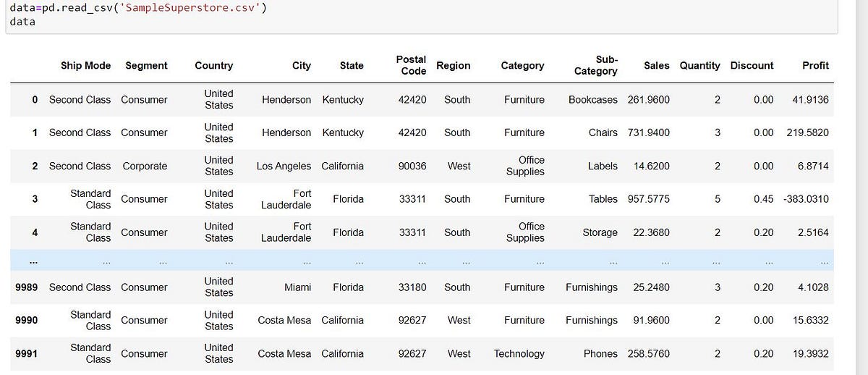The height and width of the screenshot is (375, 868).
Task: Click the State column header
Action: coord(352,65)
